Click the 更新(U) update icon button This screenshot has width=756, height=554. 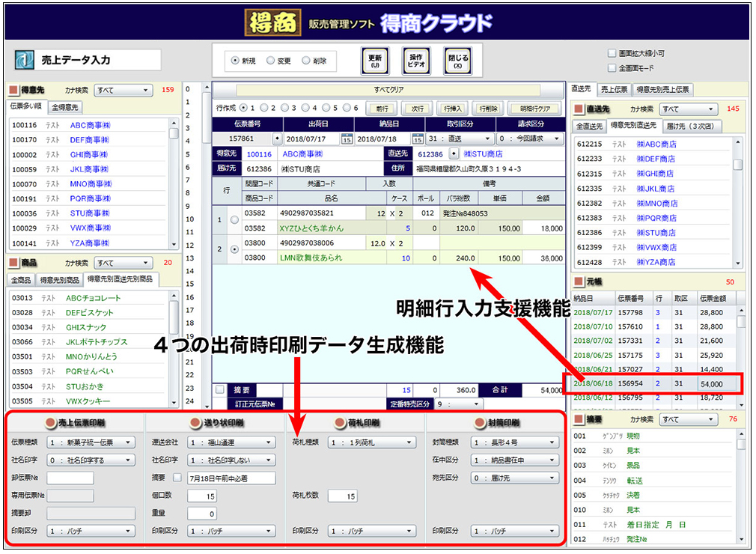tap(375, 61)
